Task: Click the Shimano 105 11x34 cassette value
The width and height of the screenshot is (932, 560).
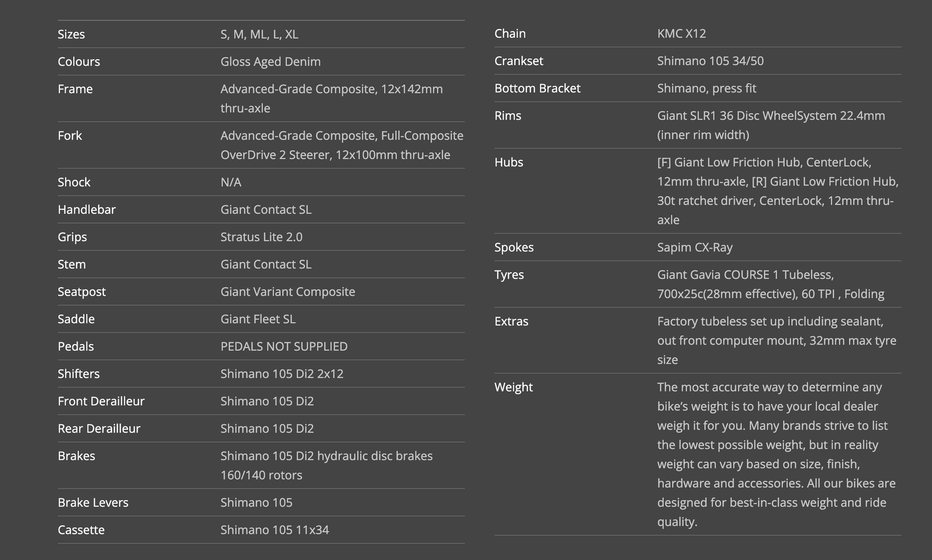Action: [x=274, y=530]
